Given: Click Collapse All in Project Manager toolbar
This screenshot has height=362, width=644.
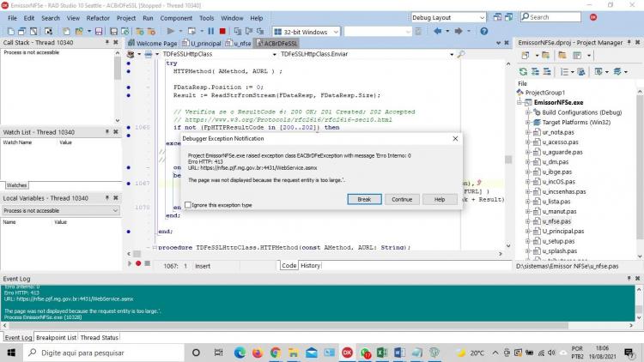Looking at the screenshot, I should (x=547, y=72).
